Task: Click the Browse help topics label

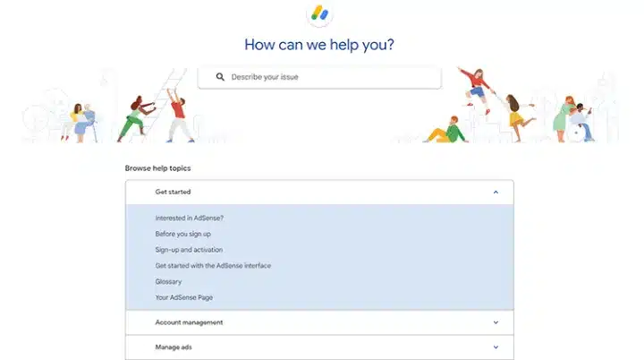Action: [157, 168]
